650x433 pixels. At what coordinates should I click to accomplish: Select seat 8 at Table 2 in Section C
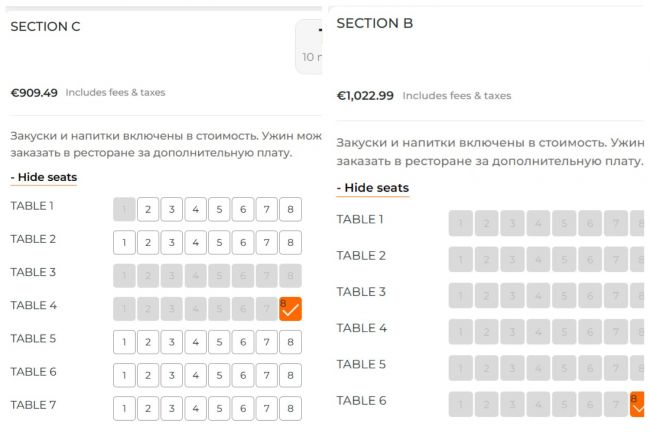click(290, 243)
